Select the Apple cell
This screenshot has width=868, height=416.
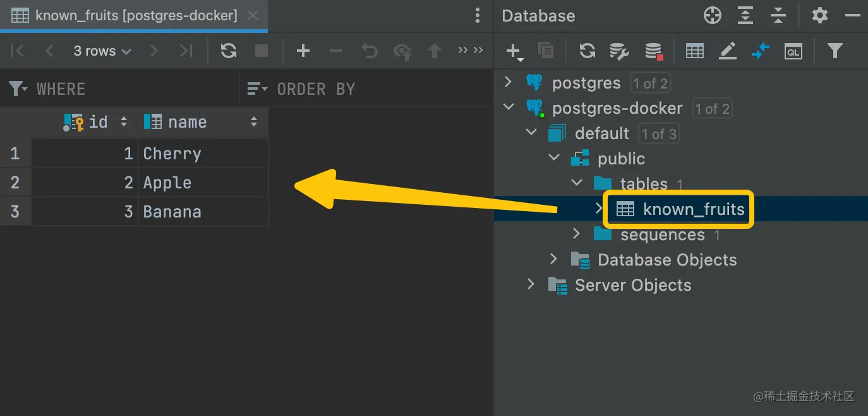[203, 183]
